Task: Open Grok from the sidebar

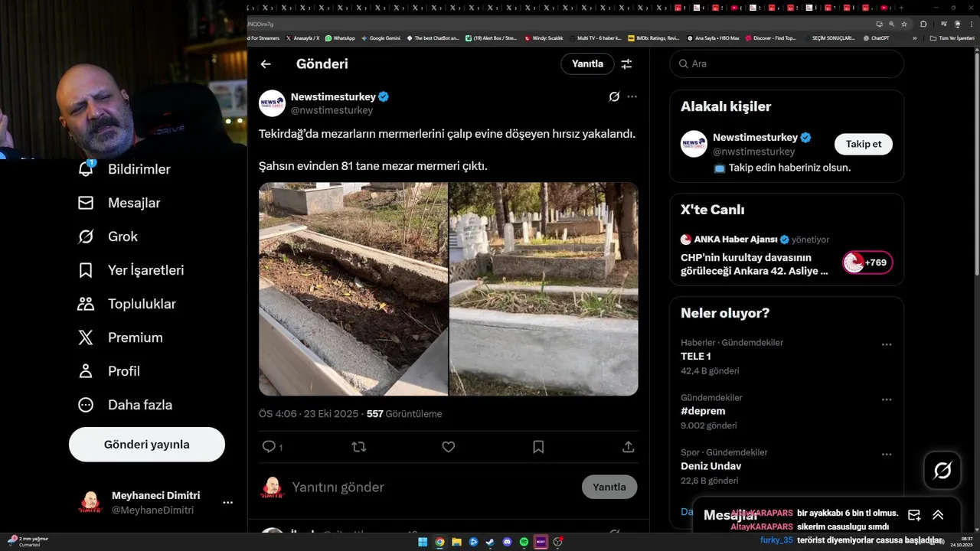Action: click(x=108, y=236)
